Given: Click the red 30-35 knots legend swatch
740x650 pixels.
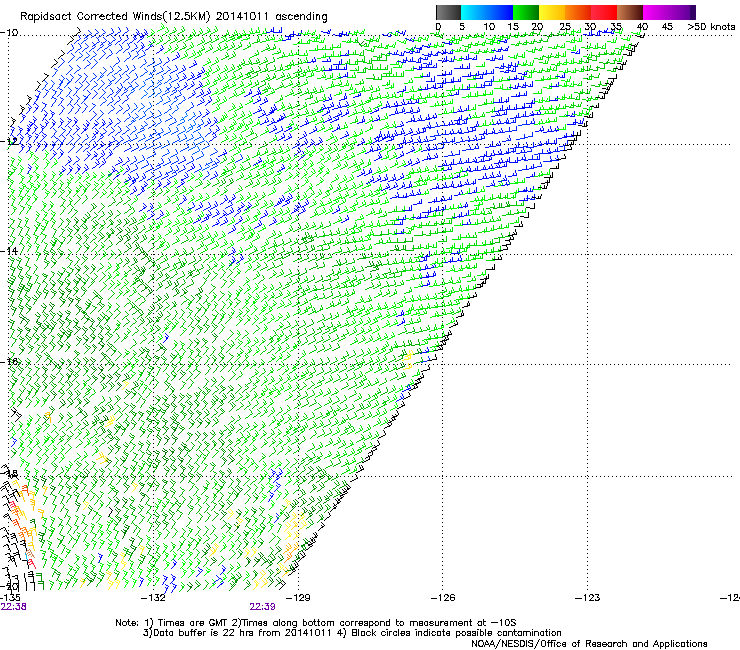Looking at the screenshot, I should [604, 12].
